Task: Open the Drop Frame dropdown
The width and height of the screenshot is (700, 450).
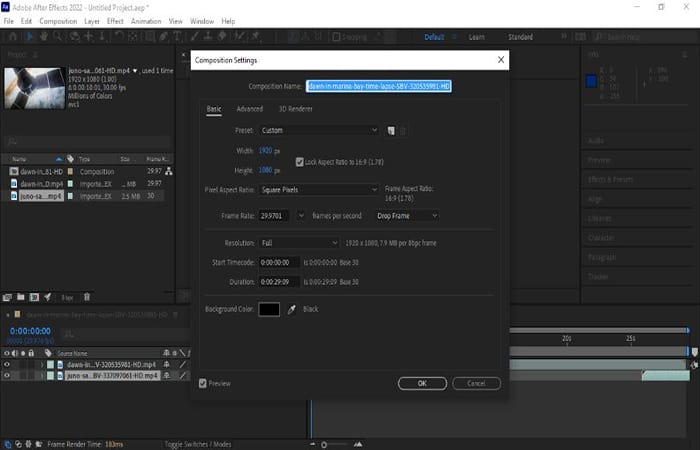Action: [407, 216]
